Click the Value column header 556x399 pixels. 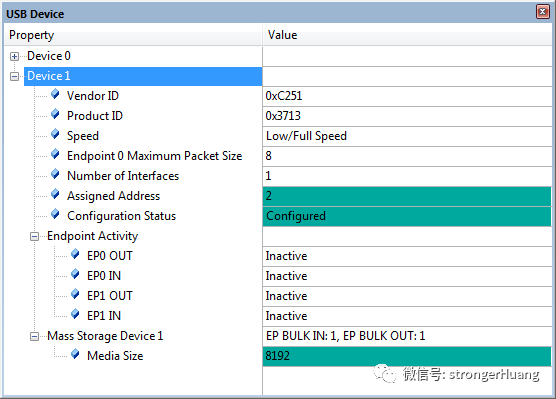coord(407,35)
